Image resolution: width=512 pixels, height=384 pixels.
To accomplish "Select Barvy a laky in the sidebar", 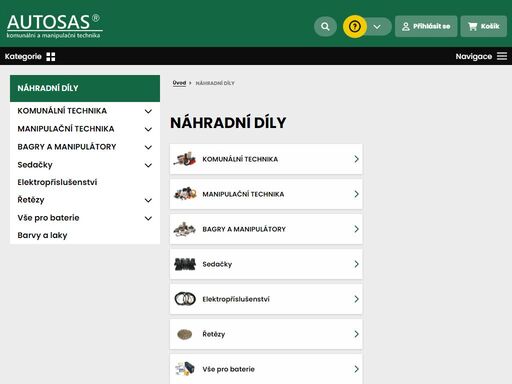I will [42, 235].
